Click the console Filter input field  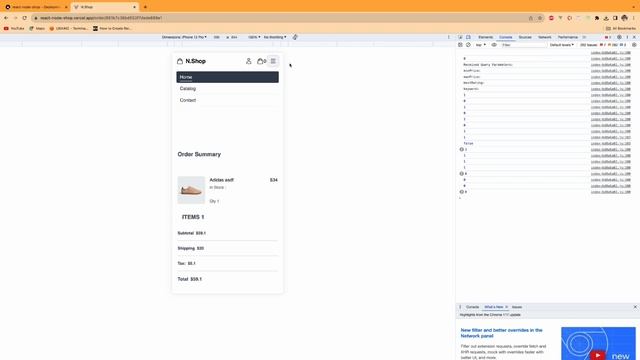click(524, 45)
